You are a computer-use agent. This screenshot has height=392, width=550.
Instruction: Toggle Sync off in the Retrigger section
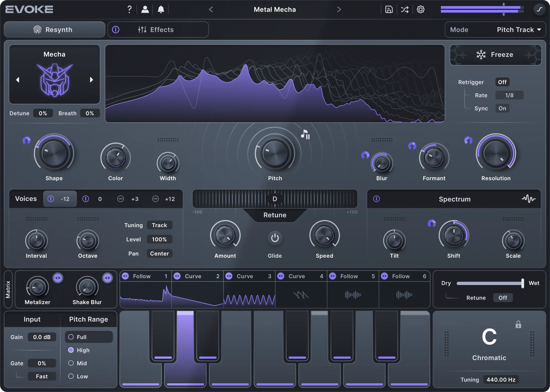tap(502, 108)
